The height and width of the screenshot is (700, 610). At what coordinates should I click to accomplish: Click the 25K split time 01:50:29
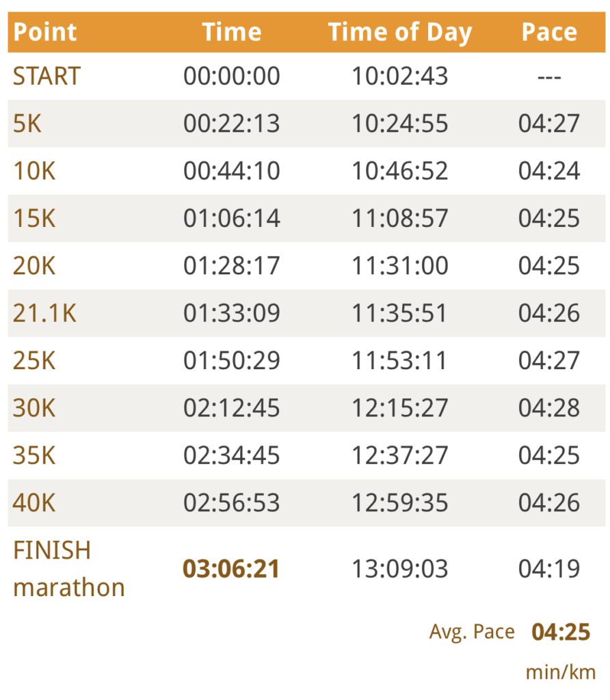231,360
